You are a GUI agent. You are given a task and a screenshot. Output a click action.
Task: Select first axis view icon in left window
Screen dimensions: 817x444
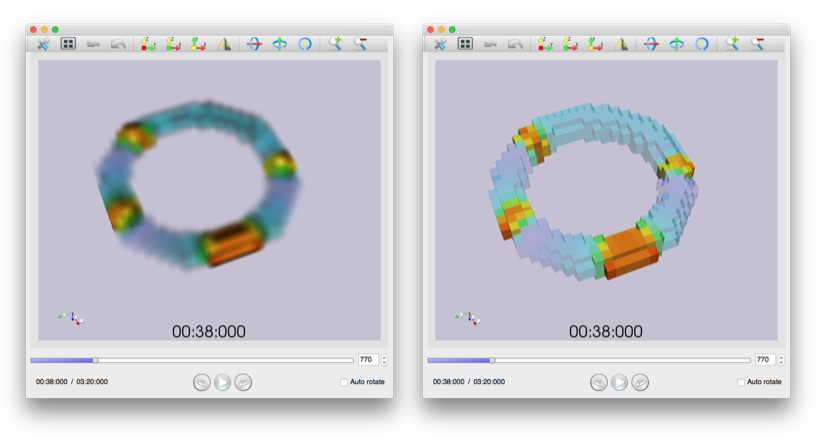coord(148,44)
